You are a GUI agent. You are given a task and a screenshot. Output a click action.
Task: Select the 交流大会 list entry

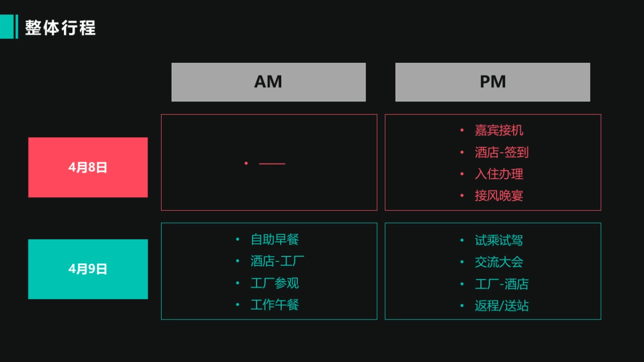tap(499, 262)
